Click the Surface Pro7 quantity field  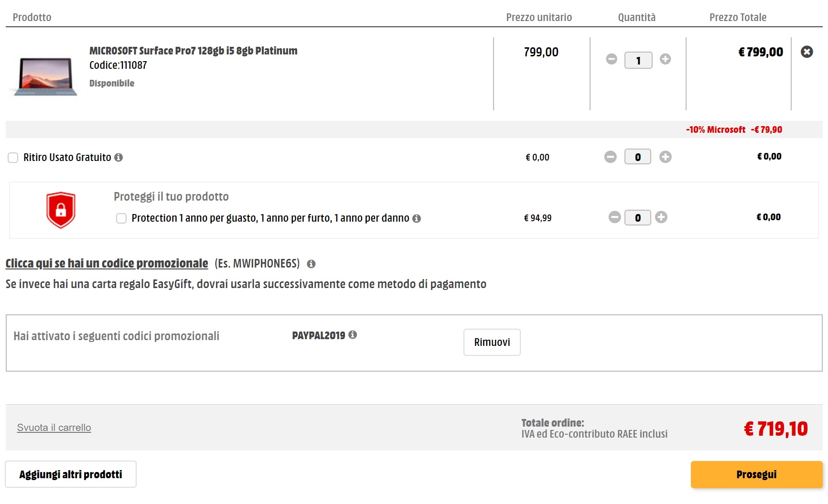pos(638,60)
